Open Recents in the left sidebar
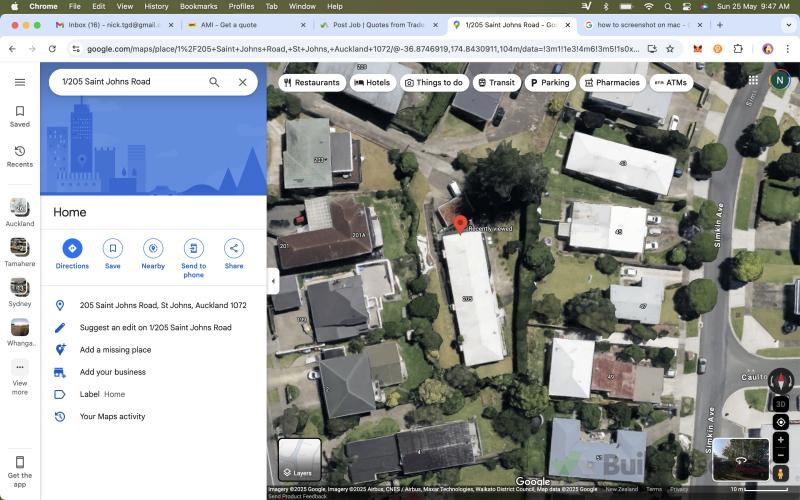Image resolution: width=800 pixels, height=500 pixels. (x=19, y=155)
